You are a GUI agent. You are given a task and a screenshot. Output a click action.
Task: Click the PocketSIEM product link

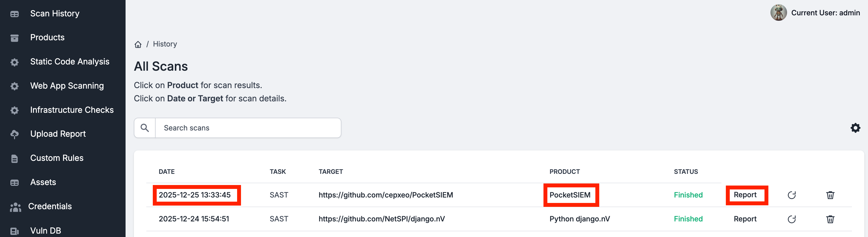[570, 195]
